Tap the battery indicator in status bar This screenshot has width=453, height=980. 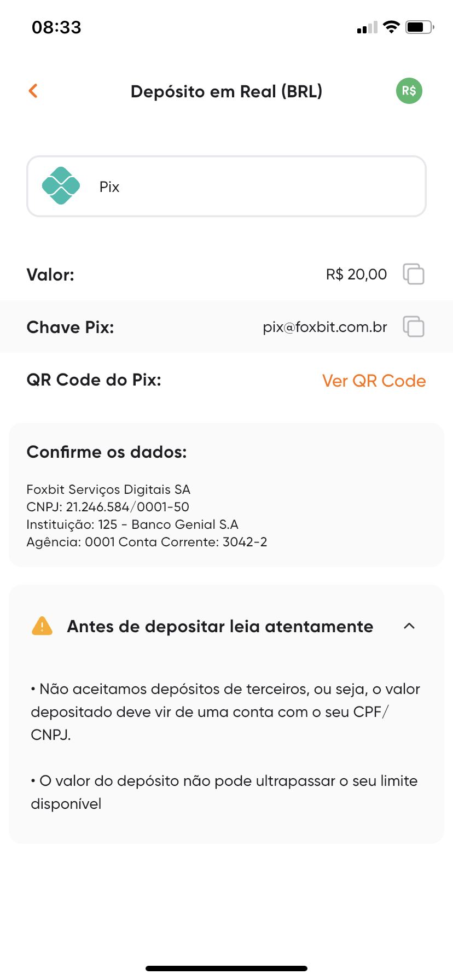pyautogui.click(x=420, y=27)
